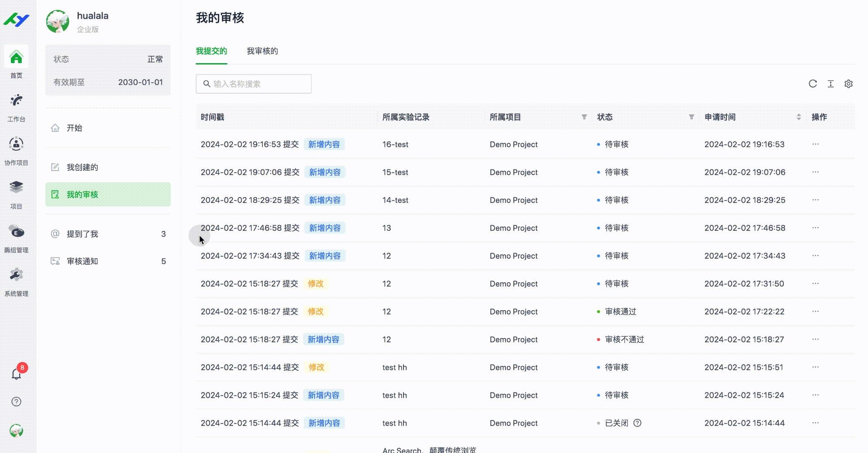Viewport: 868px width, 453px height.
Task: Open Enzyme group management (酶组管理) icon
Action: (x=16, y=232)
